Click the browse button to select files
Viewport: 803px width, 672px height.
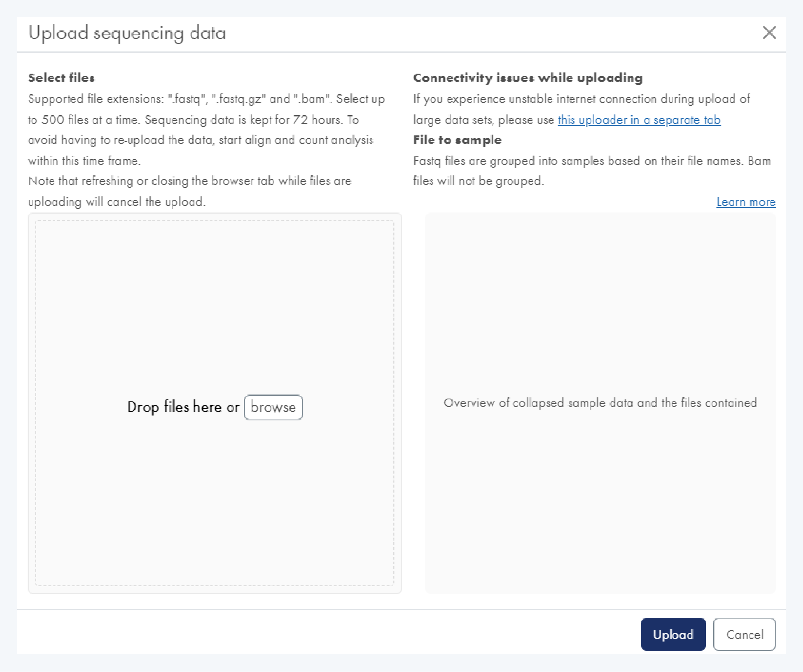click(x=273, y=407)
